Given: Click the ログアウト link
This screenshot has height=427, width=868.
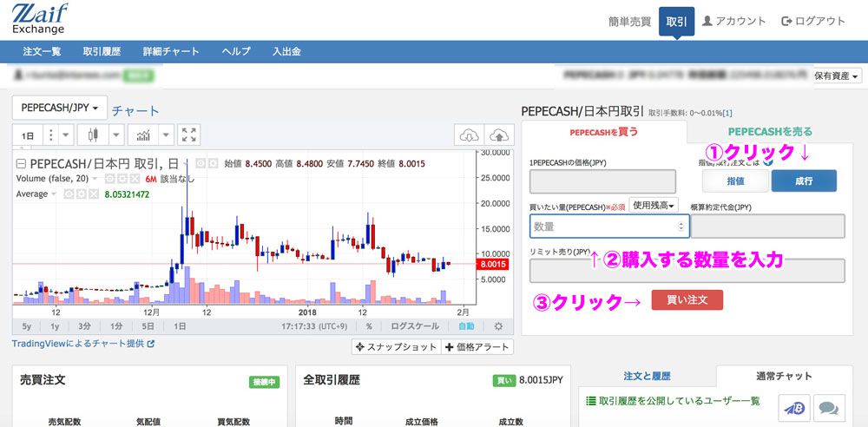Looking at the screenshot, I should coord(813,21).
